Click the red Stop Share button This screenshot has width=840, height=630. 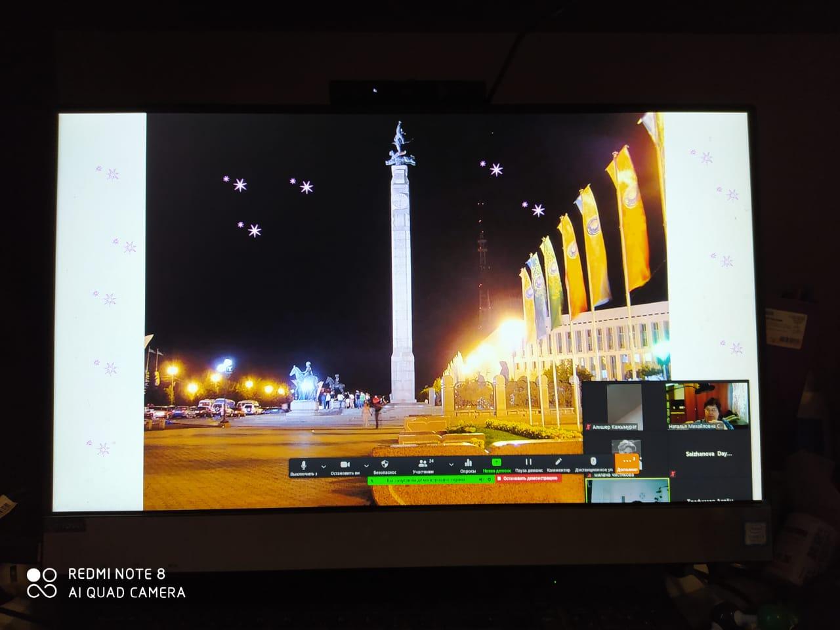pyautogui.click(x=528, y=479)
